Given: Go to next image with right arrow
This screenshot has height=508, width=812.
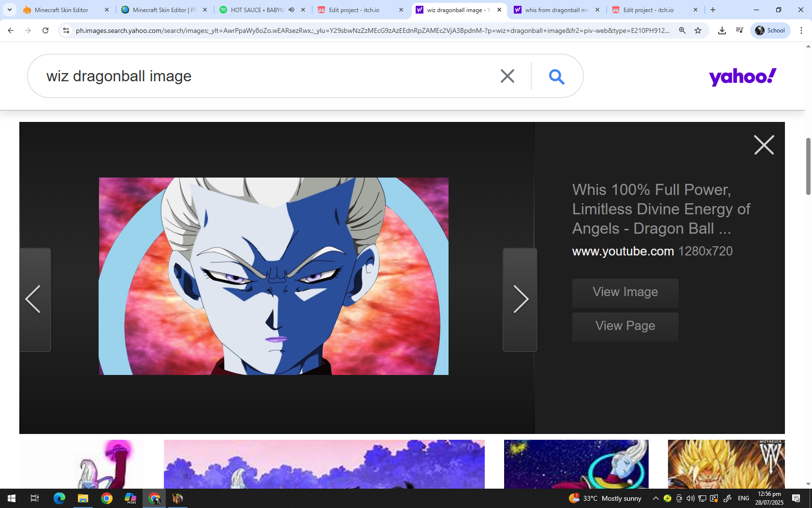Looking at the screenshot, I should tap(520, 299).
